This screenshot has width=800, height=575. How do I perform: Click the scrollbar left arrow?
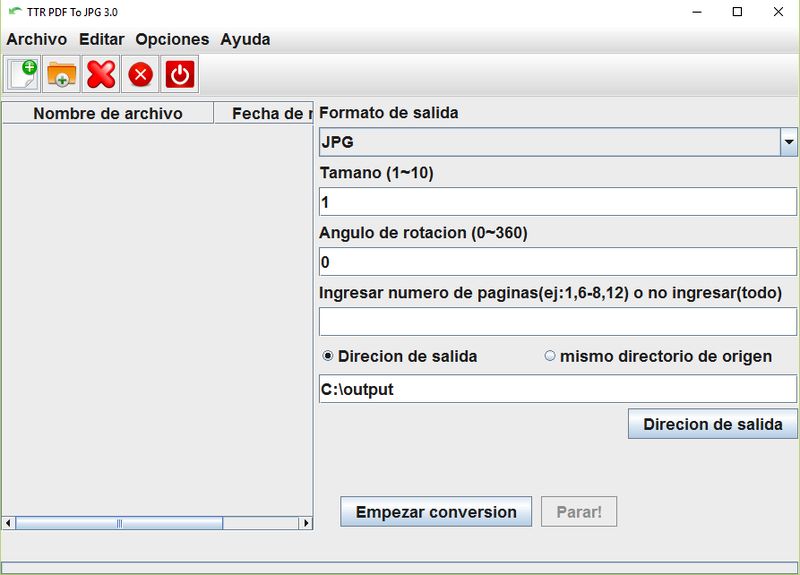coord(8,523)
